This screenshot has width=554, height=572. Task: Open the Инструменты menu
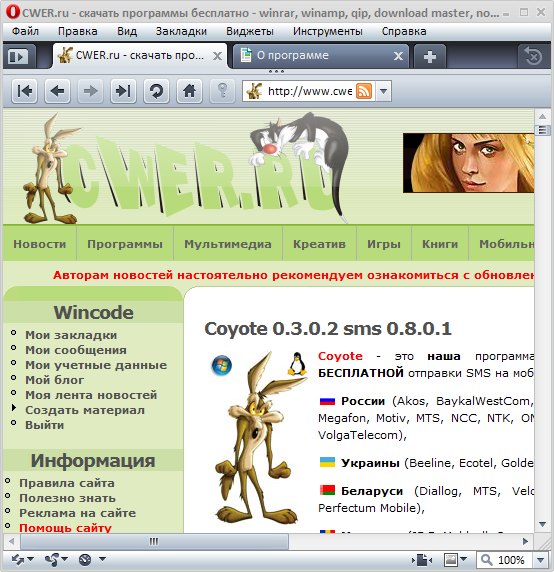[x=328, y=31]
